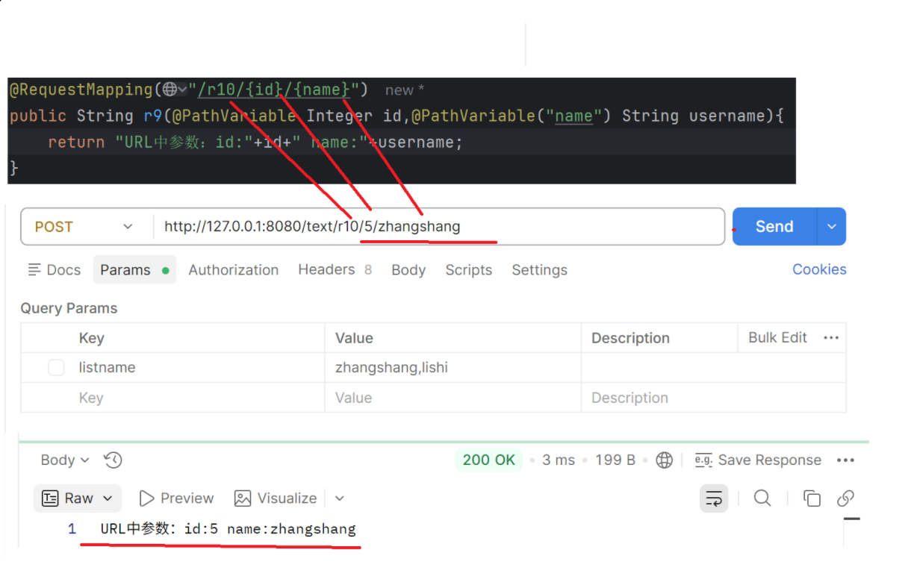
Task: Click the response text line 1
Action: 228,529
